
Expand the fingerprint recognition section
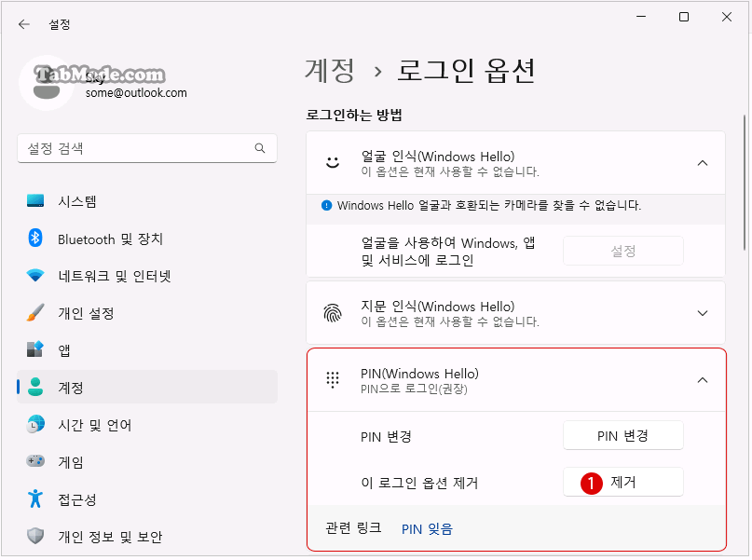[703, 313]
